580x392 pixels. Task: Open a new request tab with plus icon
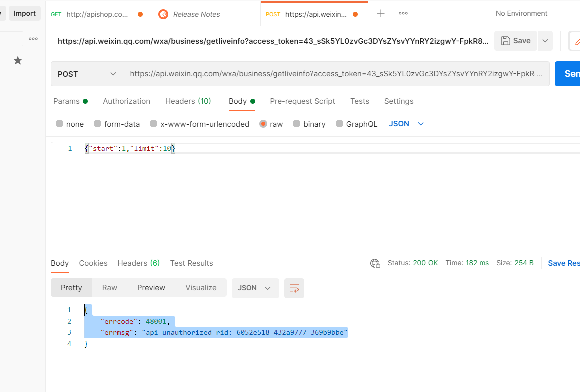381,13
